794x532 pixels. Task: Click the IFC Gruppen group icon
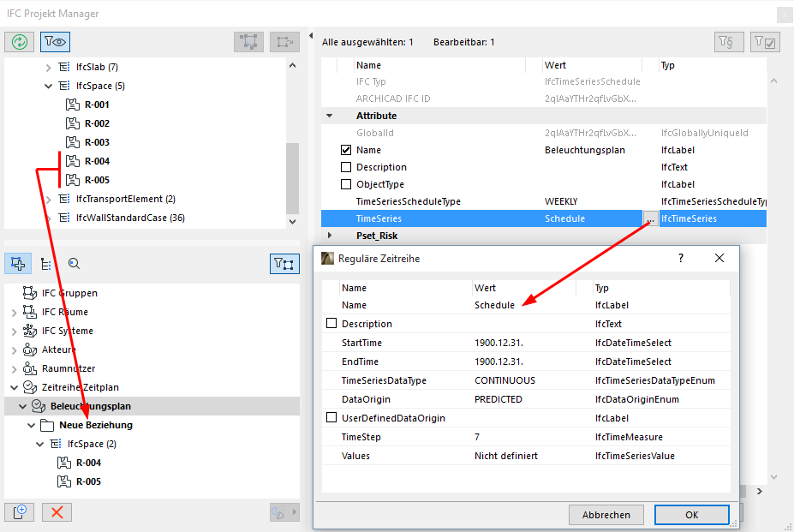point(30,293)
